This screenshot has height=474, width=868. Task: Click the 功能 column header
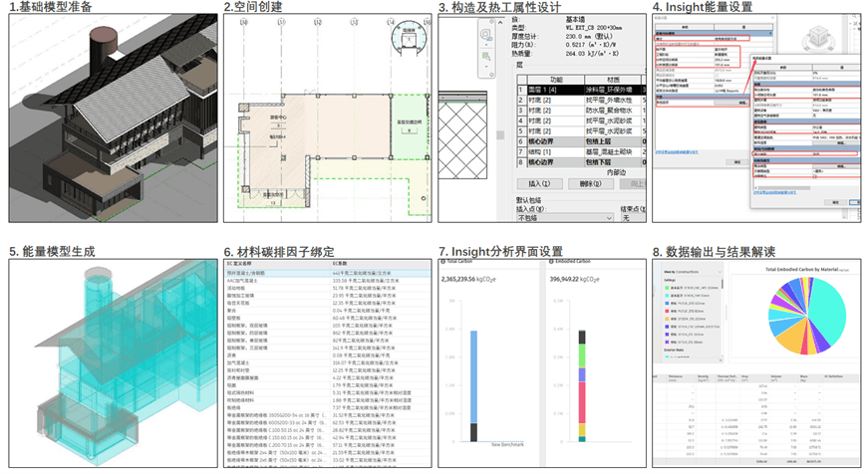(x=555, y=79)
